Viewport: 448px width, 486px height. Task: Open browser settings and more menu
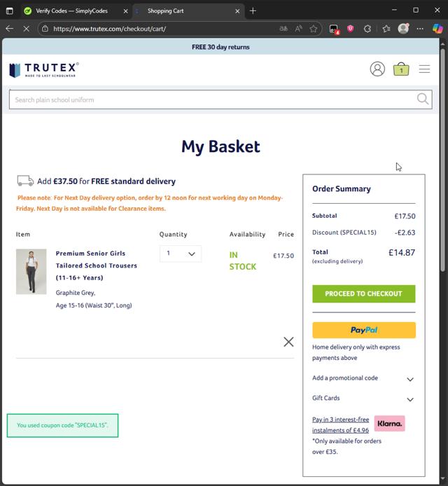coord(420,29)
